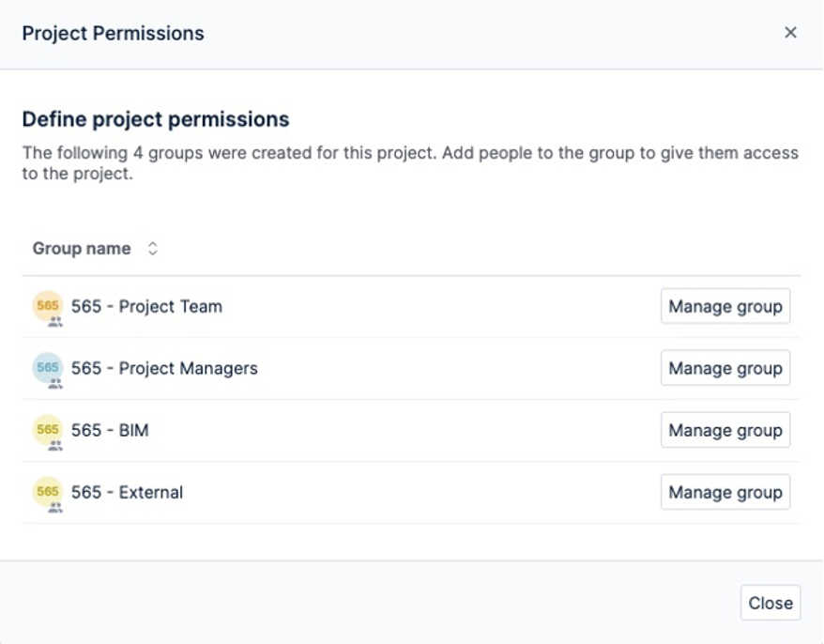Open Manage group for Project Managers
This screenshot has width=824, height=644.
[725, 368]
